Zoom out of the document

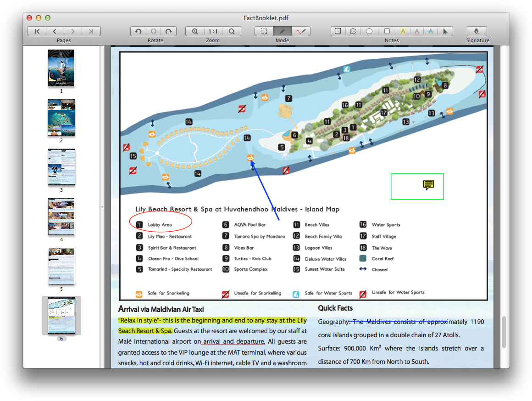(x=231, y=31)
